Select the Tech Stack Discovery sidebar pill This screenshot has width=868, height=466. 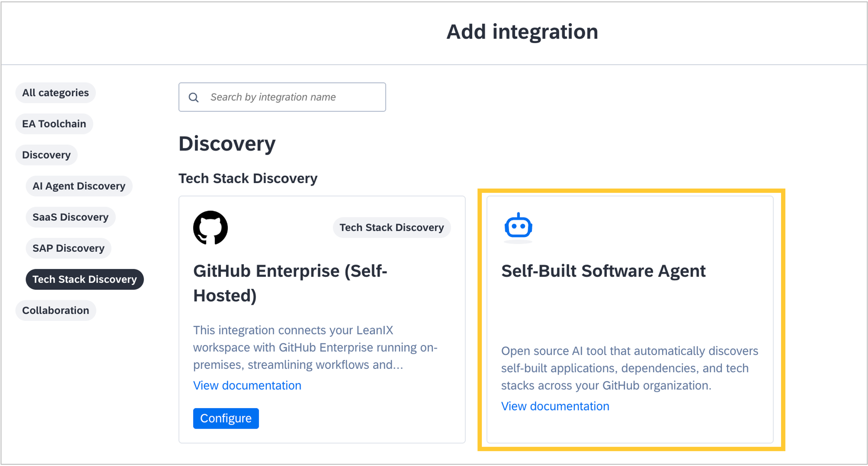tap(85, 279)
